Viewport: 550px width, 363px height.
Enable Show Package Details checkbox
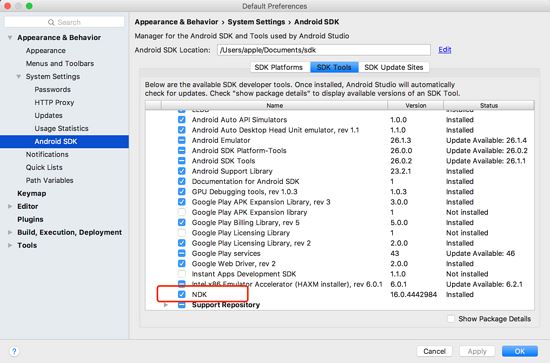point(451,319)
